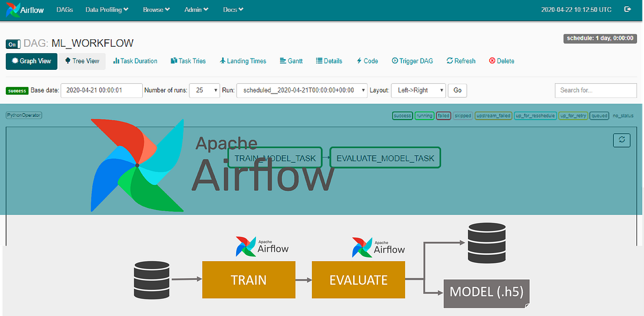Open the Number of runs dropdown

click(204, 90)
